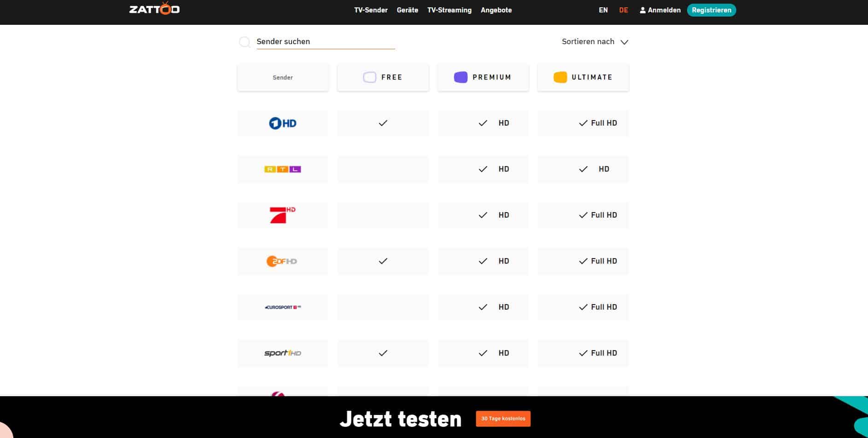
Task: Click the Free checkmark for ZDF HD
Action: click(383, 261)
